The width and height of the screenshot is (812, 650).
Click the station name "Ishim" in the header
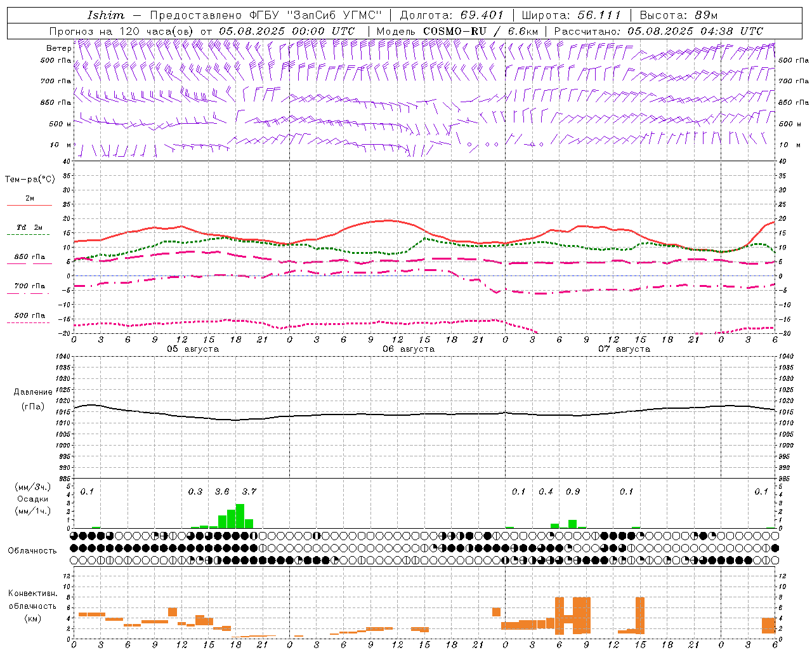click(106, 15)
